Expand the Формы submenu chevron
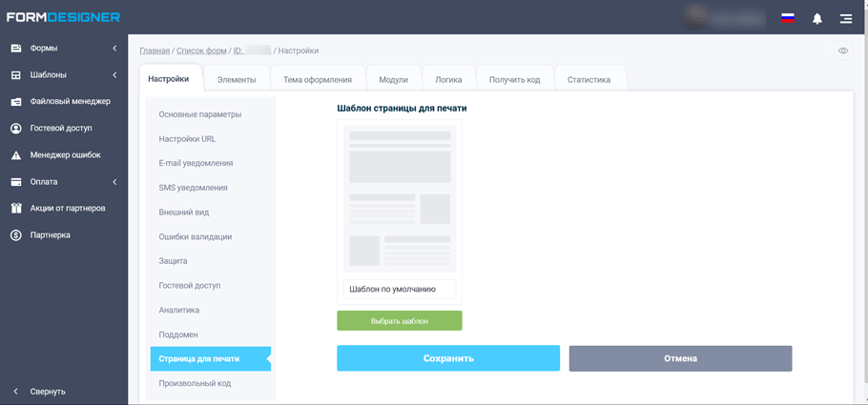The width and height of the screenshot is (868, 405). click(114, 49)
